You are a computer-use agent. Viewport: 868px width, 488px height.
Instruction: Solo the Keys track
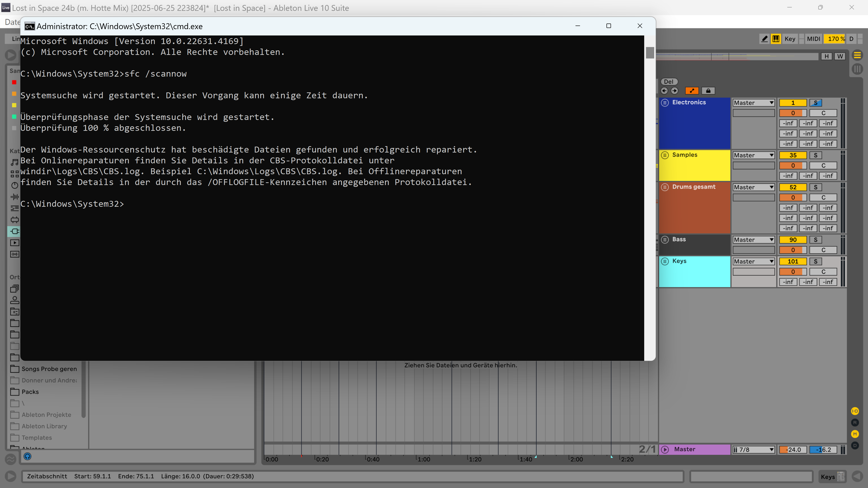pyautogui.click(x=816, y=261)
